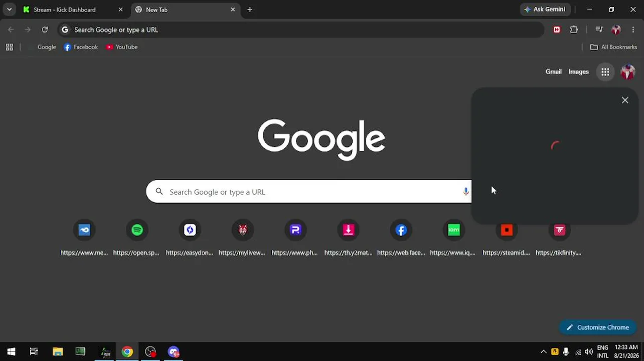The height and width of the screenshot is (361, 644).
Task: Open the Chrome extensions puzzle menu
Action: pyautogui.click(x=574, y=30)
